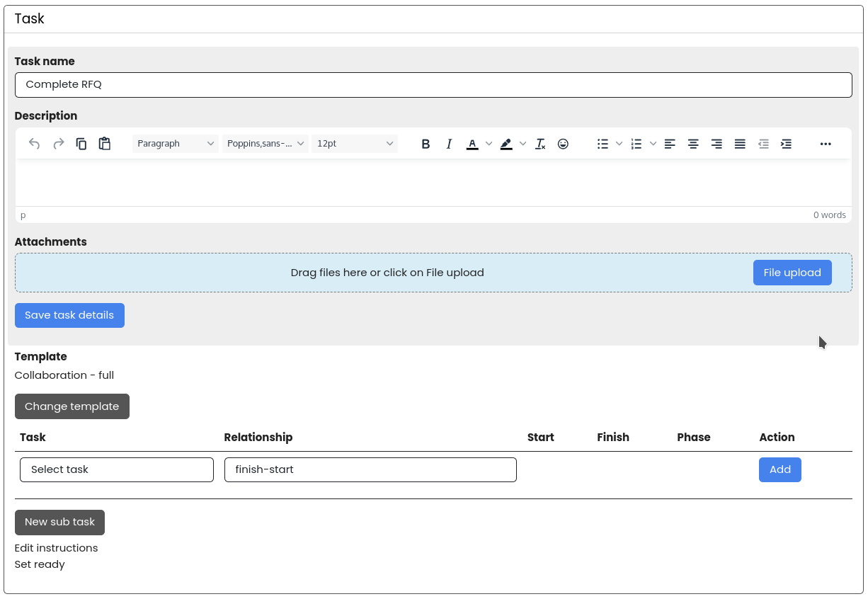Click Save task details
This screenshot has width=868, height=599.
(x=69, y=315)
